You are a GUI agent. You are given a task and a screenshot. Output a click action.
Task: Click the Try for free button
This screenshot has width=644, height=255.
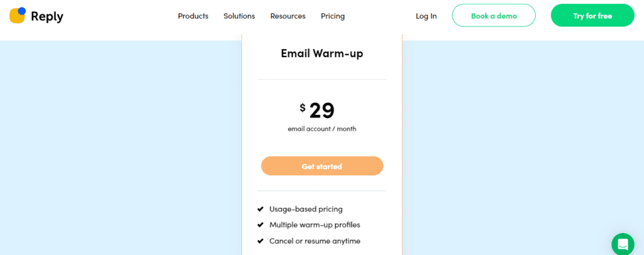pos(592,16)
